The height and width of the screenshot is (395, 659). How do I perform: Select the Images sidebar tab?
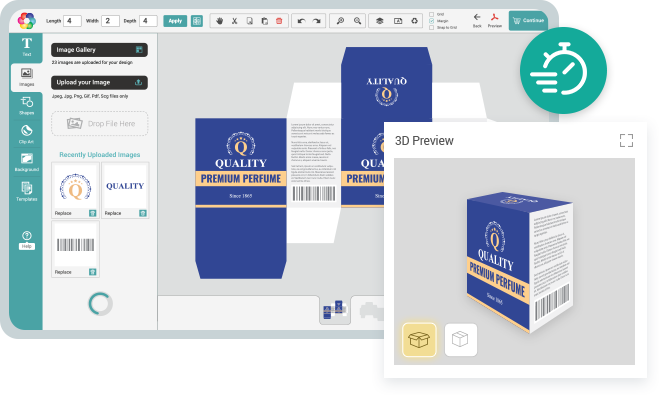(x=26, y=77)
